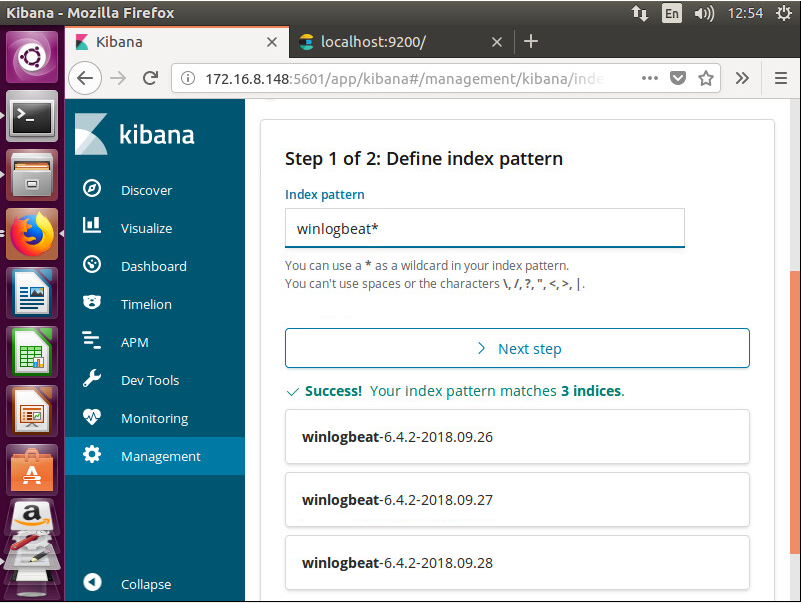Click the page vertical scrollbar

[794, 412]
